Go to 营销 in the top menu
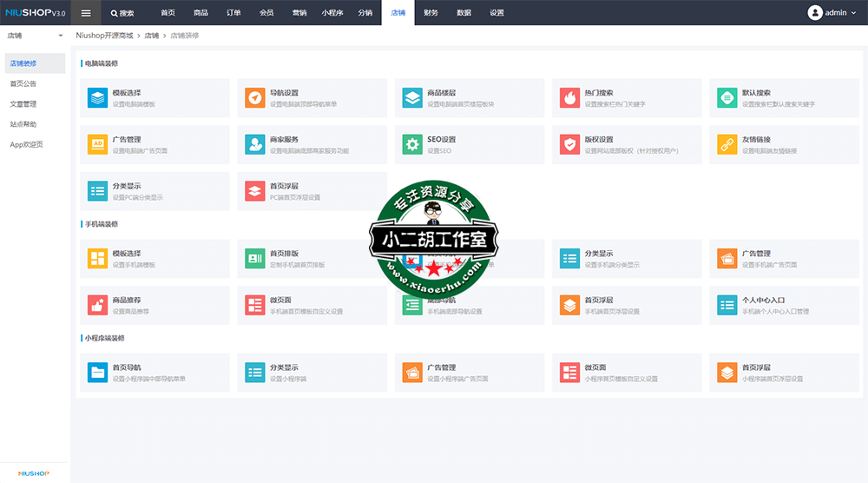Image resolution: width=868 pixels, height=483 pixels. pos(299,13)
